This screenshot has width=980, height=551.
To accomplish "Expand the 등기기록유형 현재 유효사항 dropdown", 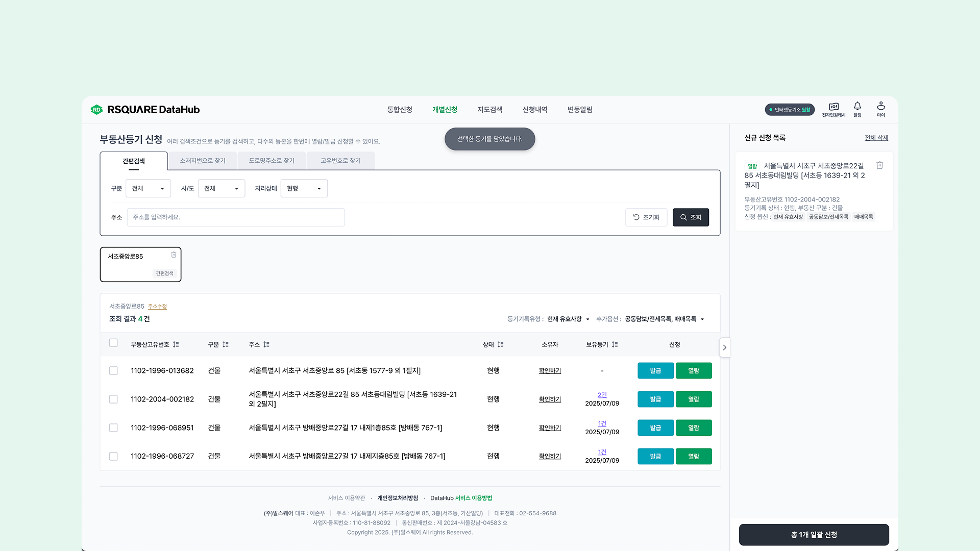I will pos(568,319).
